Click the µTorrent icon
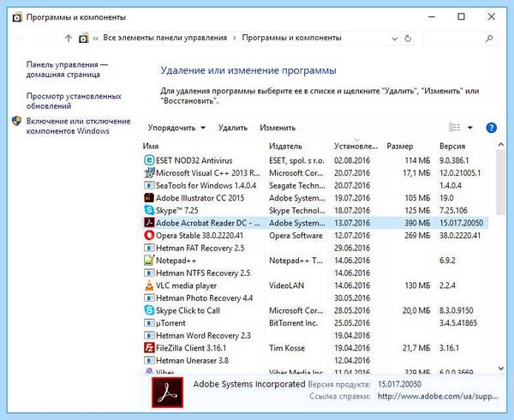Viewport: 514px width, 420px height. [x=149, y=323]
